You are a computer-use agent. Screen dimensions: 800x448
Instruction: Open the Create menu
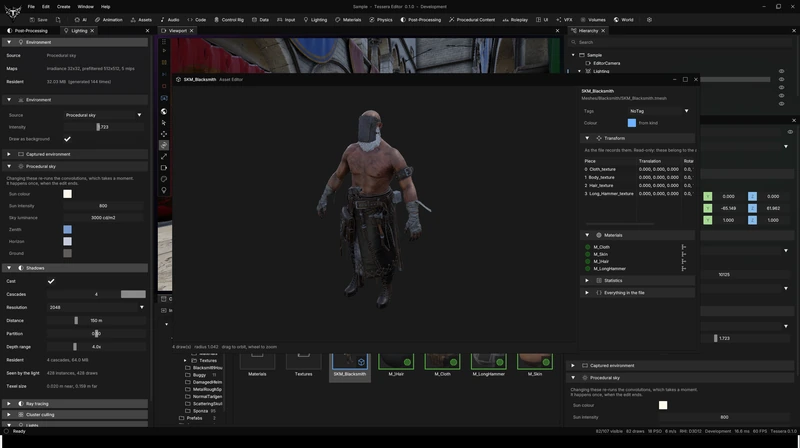click(63, 7)
